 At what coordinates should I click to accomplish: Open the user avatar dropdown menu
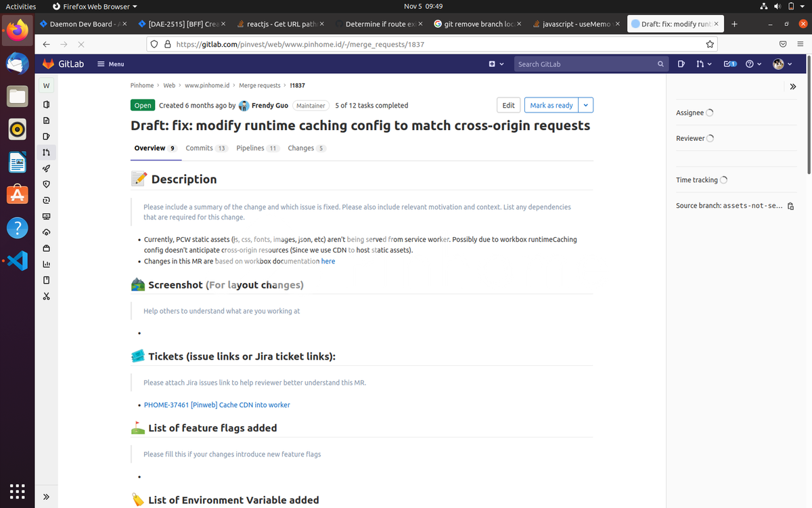click(782, 64)
